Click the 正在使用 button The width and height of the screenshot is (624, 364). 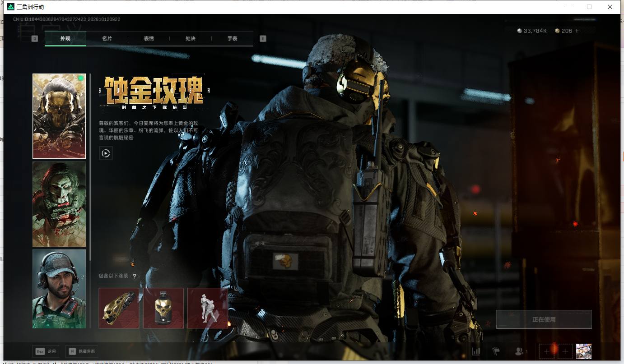544,319
